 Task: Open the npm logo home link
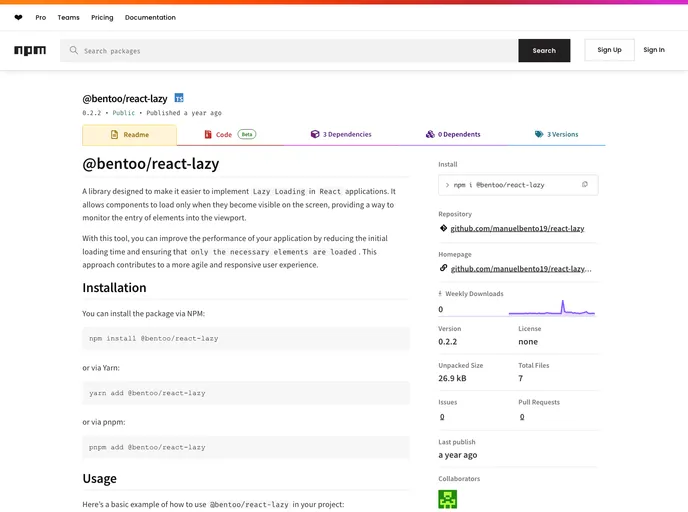(x=30, y=50)
